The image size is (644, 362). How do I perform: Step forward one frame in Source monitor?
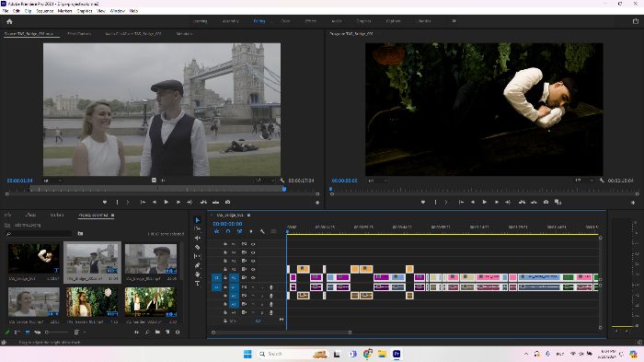[x=178, y=202]
